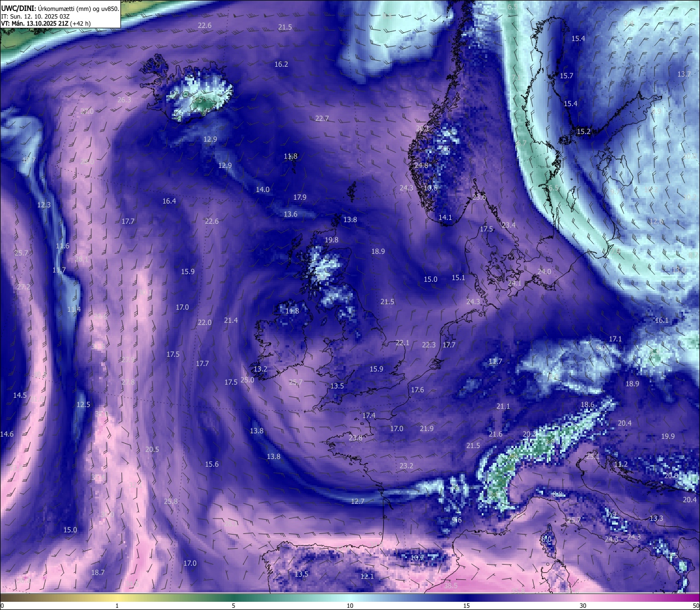Click the 13.6 map value
The width and height of the screenshot is (700, 610).
(290, 214)
